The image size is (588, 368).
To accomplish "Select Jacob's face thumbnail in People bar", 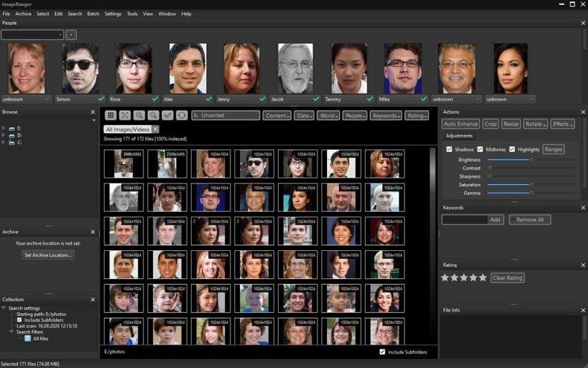I will coord(296,67).
